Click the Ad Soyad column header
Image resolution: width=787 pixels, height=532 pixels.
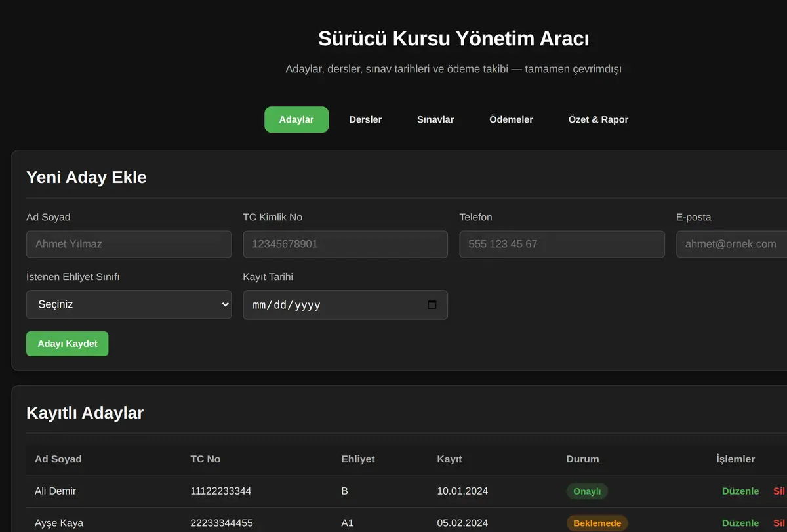[58, 459]
